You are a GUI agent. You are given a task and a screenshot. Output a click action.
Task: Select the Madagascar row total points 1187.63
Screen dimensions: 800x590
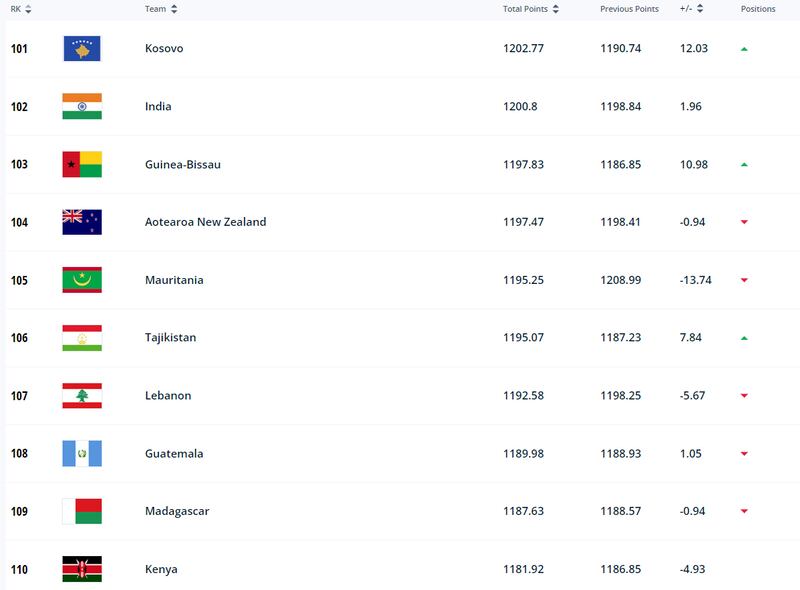pyautogui.click(x=523, y=511)
